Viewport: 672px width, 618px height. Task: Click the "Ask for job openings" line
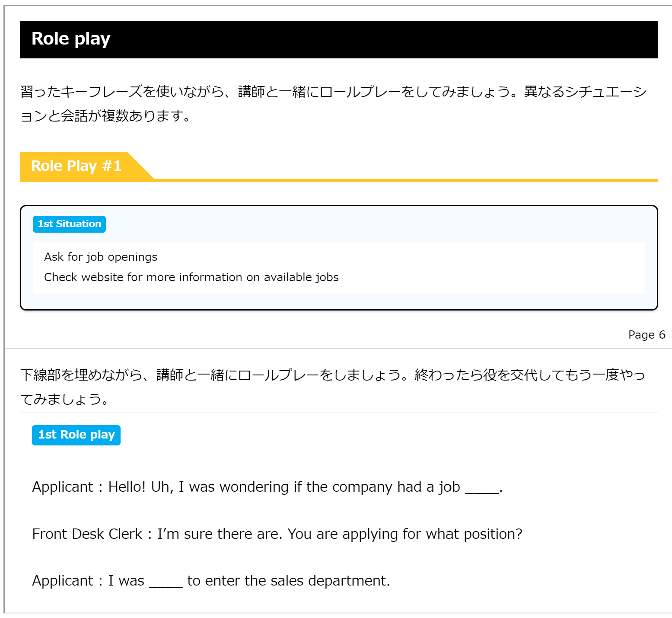point(101,257)
